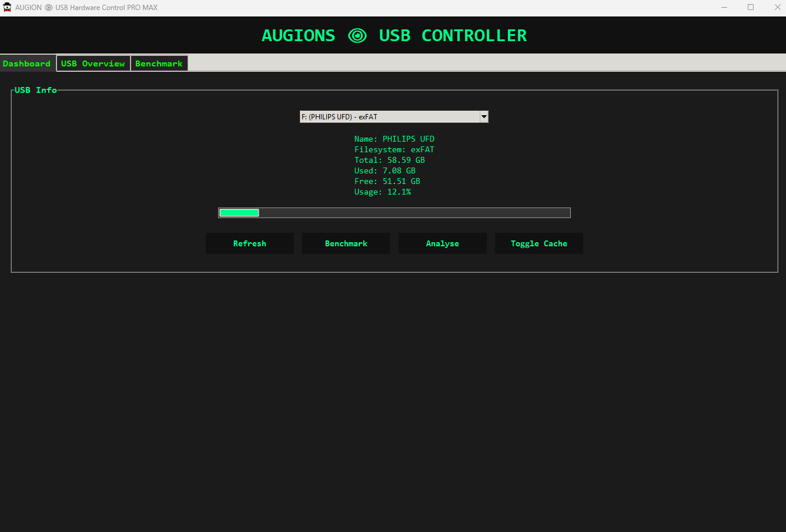Click the Refresh button
This screenshot has height=532, width=786.
pos(250,243)
